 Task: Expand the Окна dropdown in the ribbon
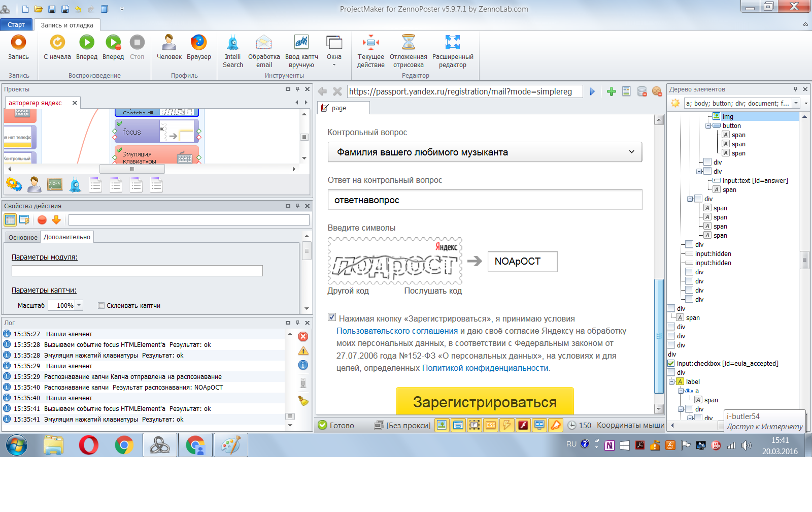point(334,65)
